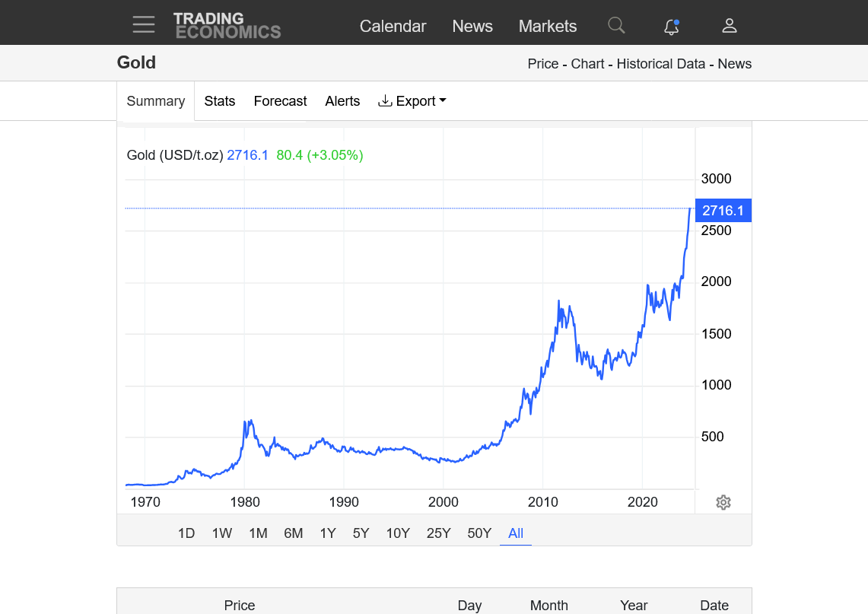
Task: Switch to the Forecast tab
Action: tap(280, 101)
